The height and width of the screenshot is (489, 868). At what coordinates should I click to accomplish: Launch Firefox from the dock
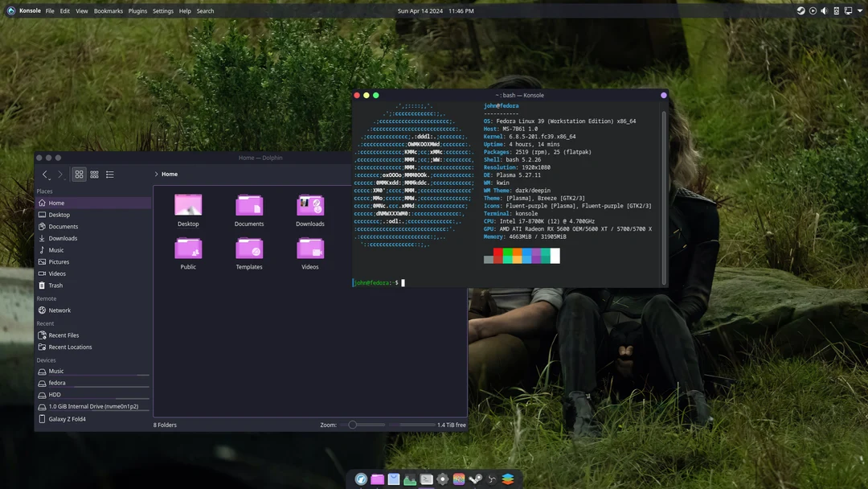click(361, 479)
